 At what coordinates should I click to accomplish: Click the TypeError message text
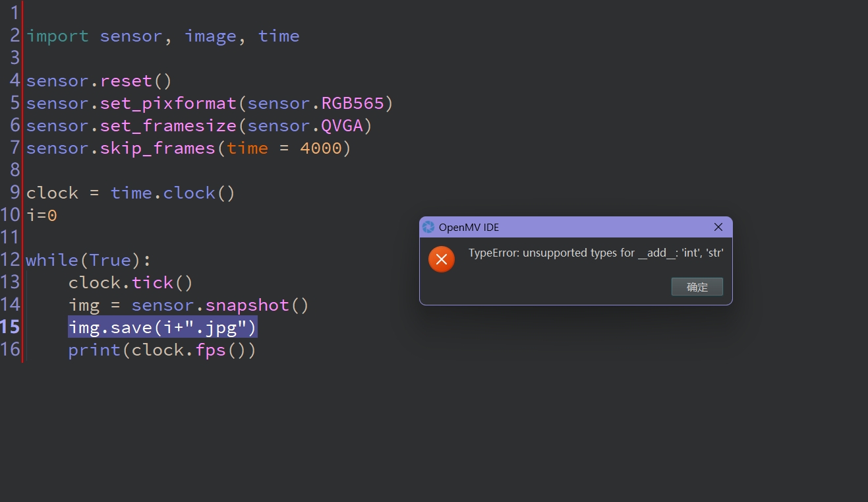pyautogui.click(x=596, y=253)
